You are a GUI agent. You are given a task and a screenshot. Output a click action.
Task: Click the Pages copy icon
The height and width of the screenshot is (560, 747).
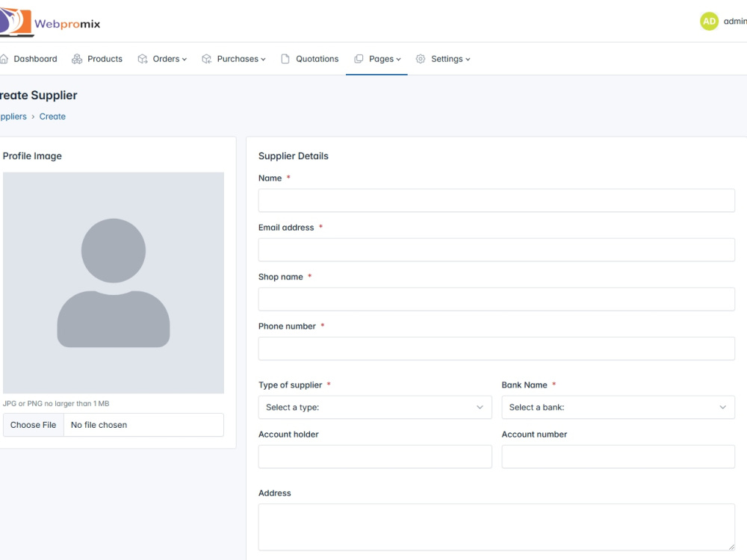[x=359, y=58]
